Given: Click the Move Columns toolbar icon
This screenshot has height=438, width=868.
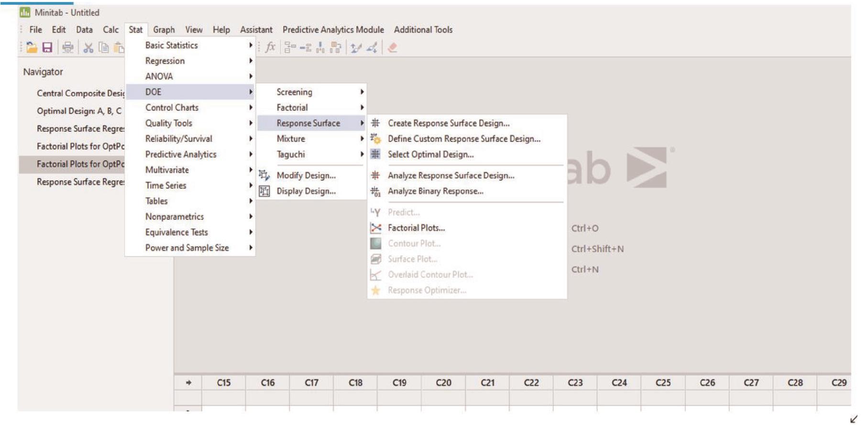Looking at the screenshot, I should (336, 47).
